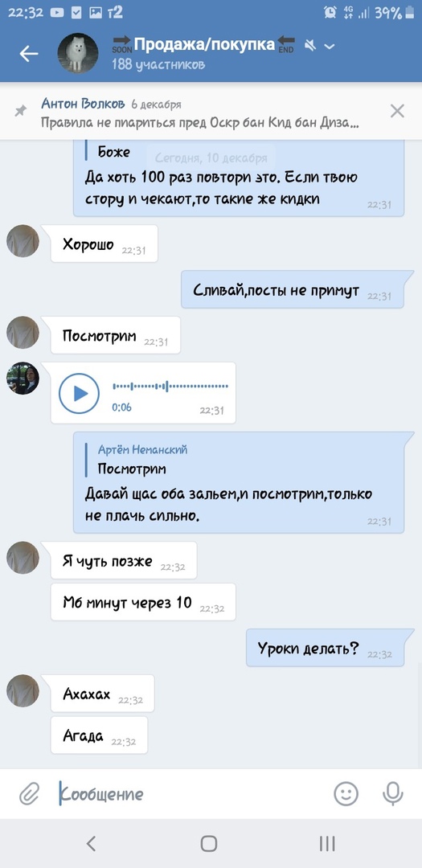This screenshot has height=868, width=422.
Task: Open Android recent apps button
Action: (x=327, y=843)
